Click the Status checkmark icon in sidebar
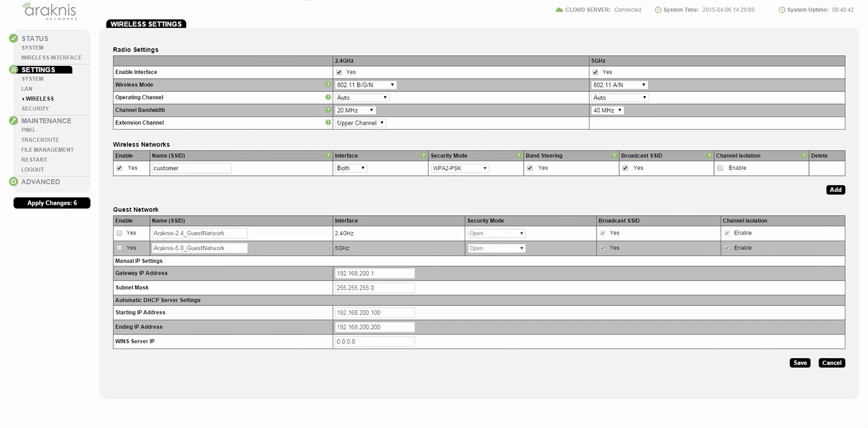868x428 pixels. tap(13, 38)
